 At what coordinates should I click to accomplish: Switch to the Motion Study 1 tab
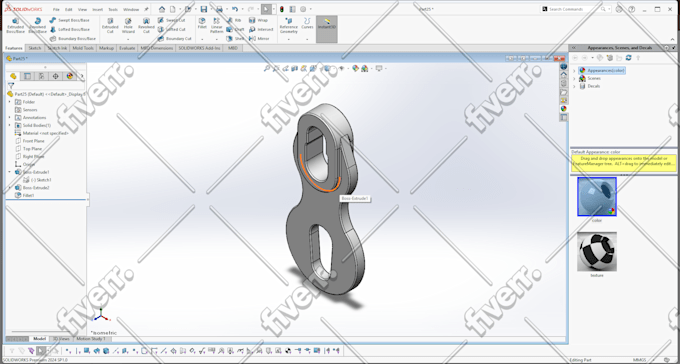point(91,339)
